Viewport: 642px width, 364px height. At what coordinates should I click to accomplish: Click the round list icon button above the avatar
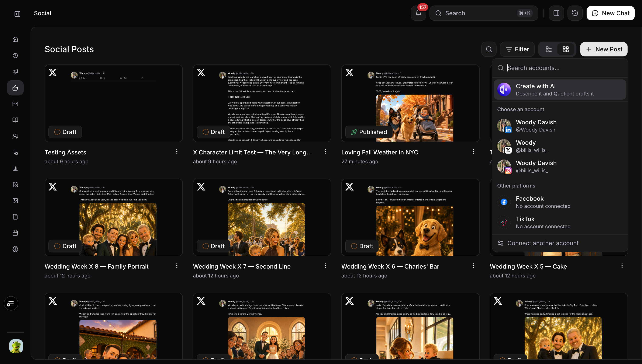[x=11, y=304]
